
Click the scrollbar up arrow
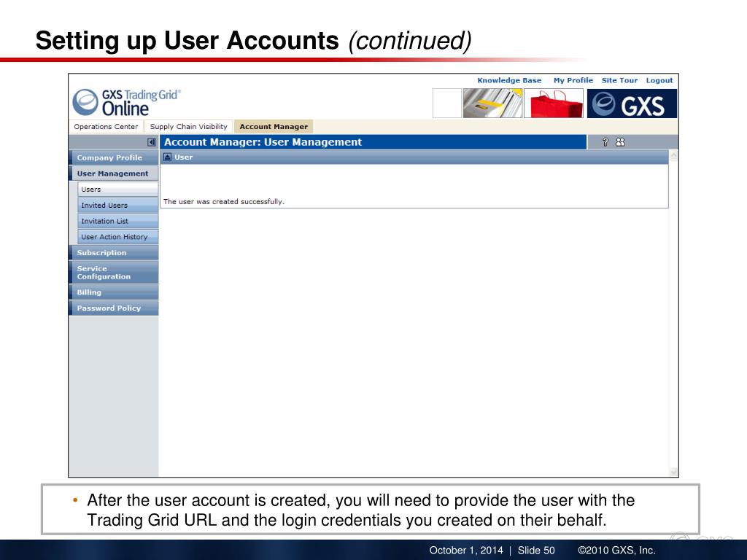[673, 156]
